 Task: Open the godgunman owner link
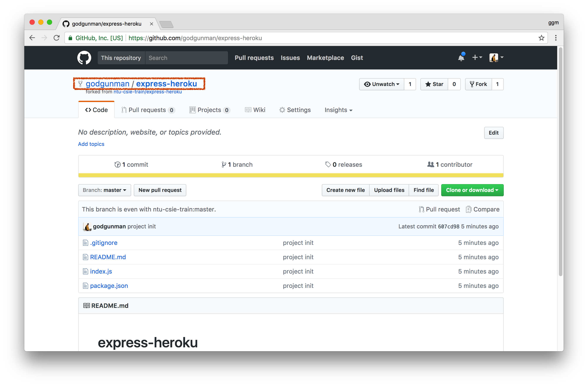pos(107,84)
